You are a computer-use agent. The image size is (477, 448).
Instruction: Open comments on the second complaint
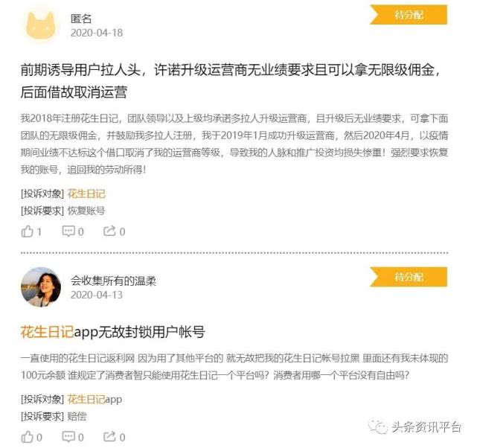68,436
